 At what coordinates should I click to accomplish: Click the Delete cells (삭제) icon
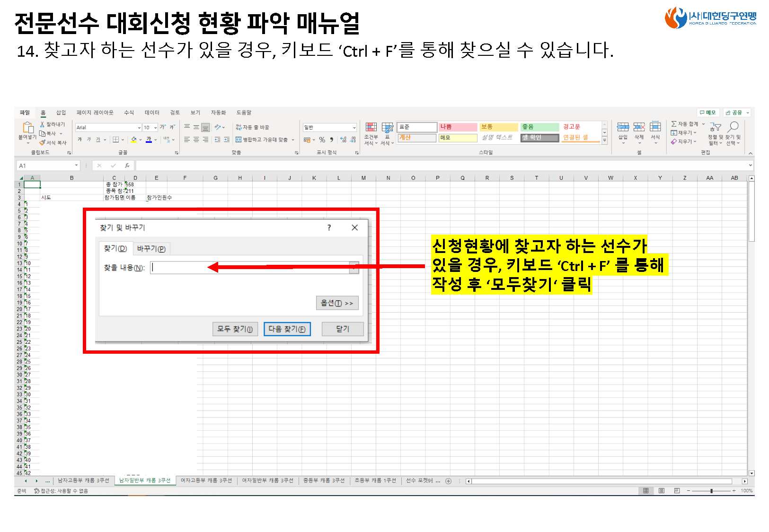click(x=639, y=127)
